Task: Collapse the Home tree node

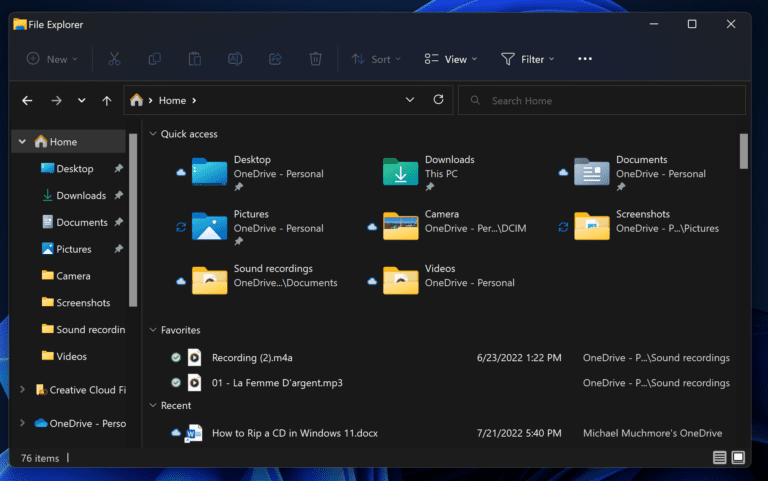Action: [x=22, y=142]
